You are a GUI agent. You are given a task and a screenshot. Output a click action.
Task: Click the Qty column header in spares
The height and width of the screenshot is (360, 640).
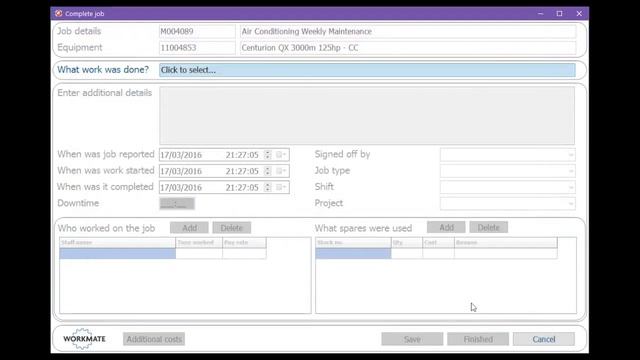pyautogui.click(x=407, y=242)
